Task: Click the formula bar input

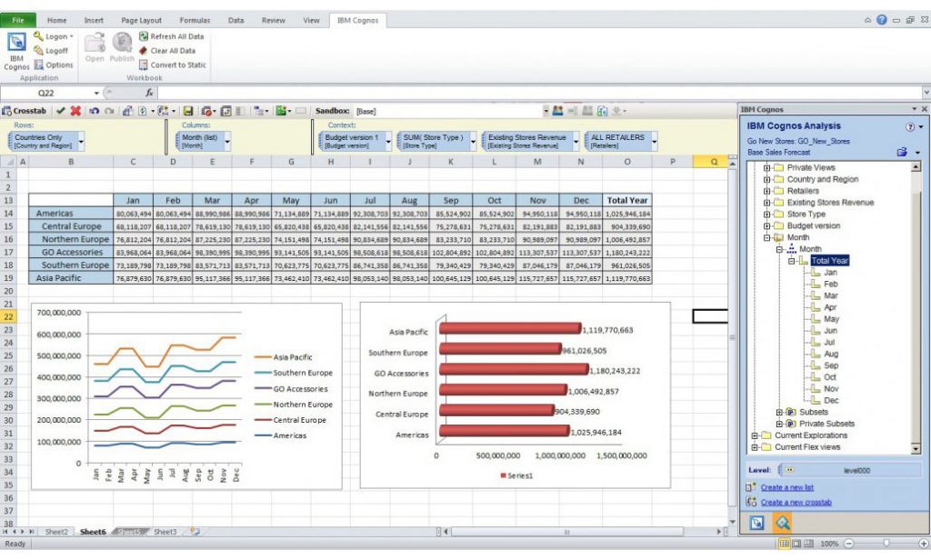Action: [539, 94]
